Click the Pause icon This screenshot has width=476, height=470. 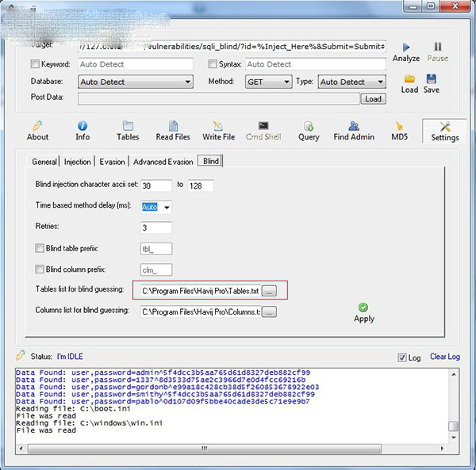pos(438,47)
